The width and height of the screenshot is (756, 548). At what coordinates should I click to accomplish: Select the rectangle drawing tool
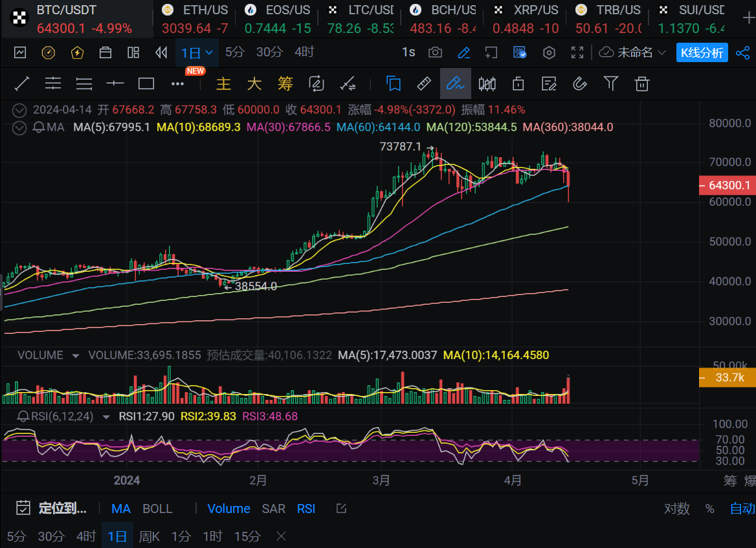pos(146,83)
